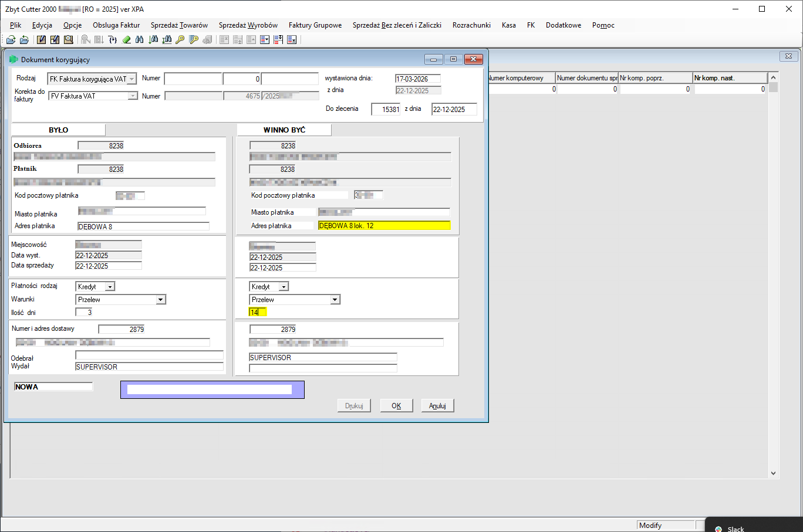Click the yellow days field containing 14
This screenshot has width=803, height=532.
[x=258, y=312]
